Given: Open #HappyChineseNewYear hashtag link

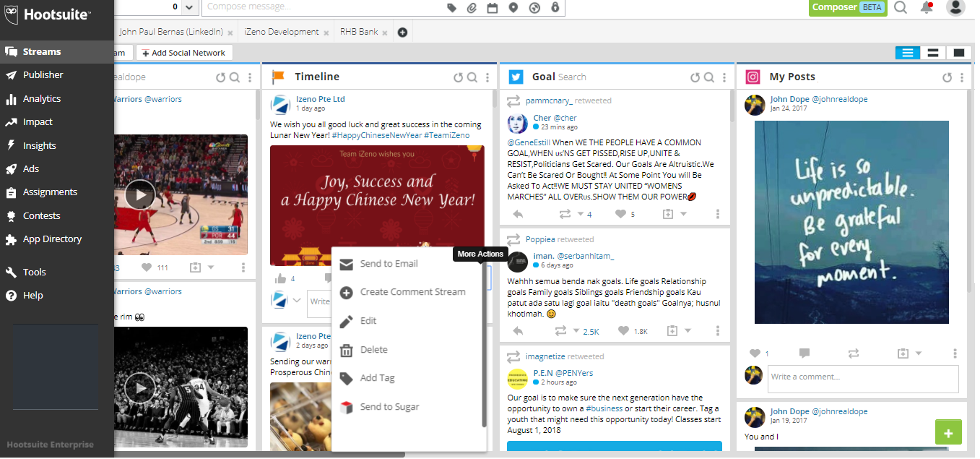Looking at the screenshot, I should (376, 135).
